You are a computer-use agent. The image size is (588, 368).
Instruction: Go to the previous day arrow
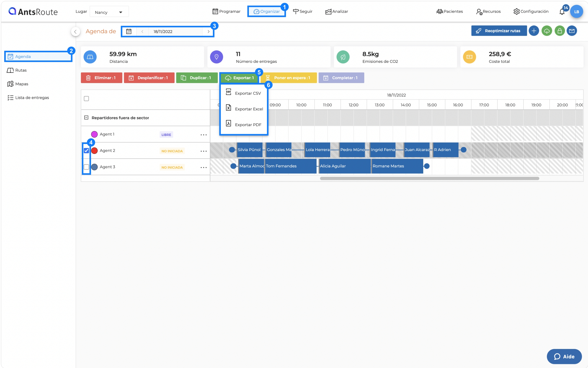click(x=142, y=31)
